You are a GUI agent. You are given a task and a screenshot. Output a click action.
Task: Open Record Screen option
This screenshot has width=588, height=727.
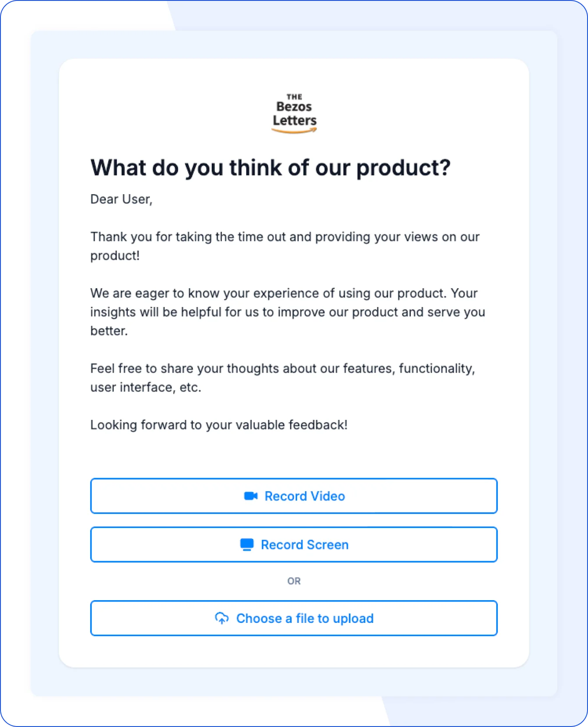point(294,544)
